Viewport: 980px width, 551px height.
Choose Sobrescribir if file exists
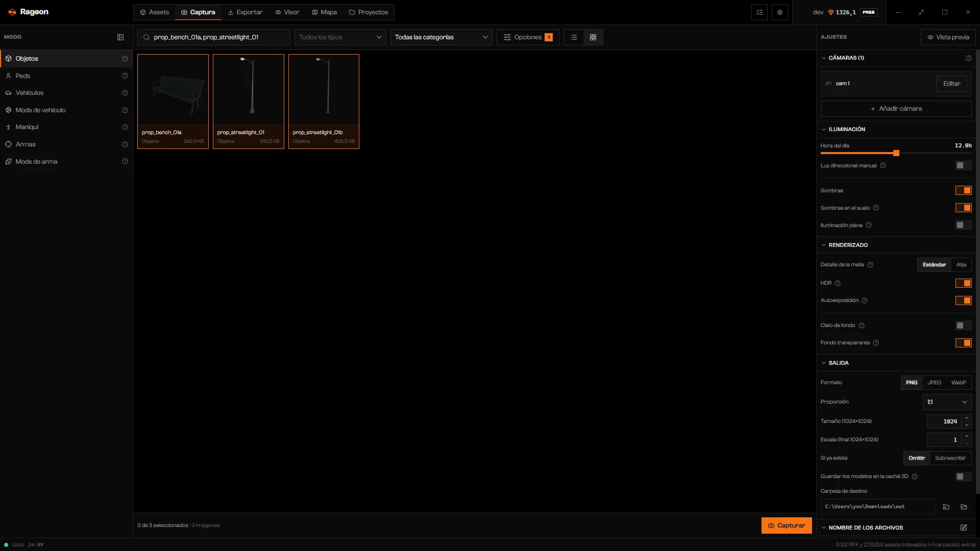coord(950,458)
